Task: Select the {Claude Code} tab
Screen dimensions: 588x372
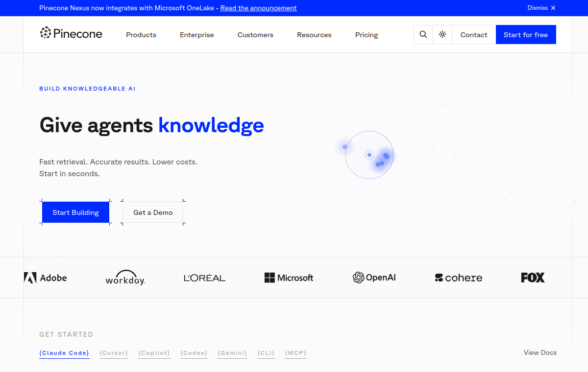Action: click(64, 353)
